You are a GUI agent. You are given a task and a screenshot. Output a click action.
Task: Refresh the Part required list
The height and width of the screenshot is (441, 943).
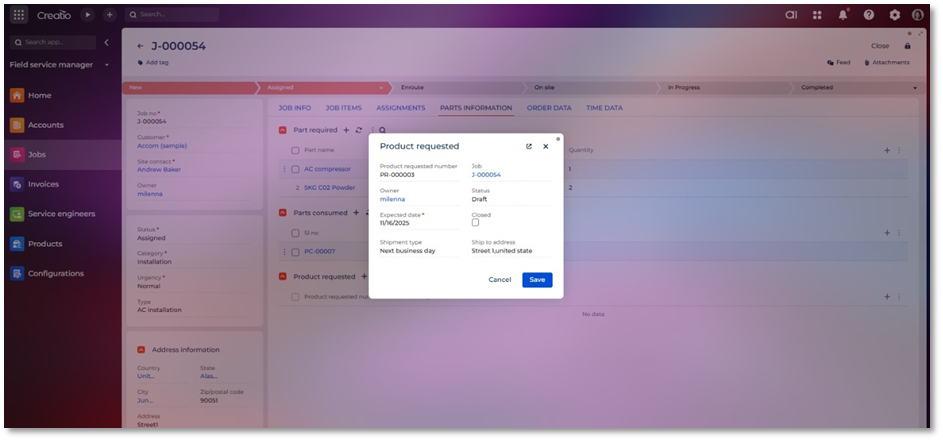click(x=359, y=130)
